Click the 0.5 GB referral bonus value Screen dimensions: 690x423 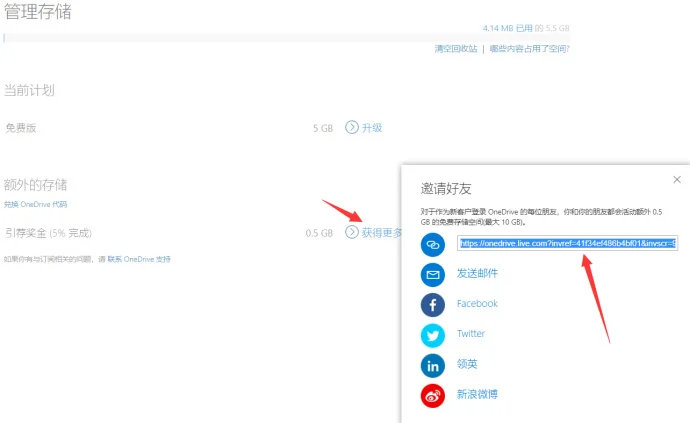point(319,233)
